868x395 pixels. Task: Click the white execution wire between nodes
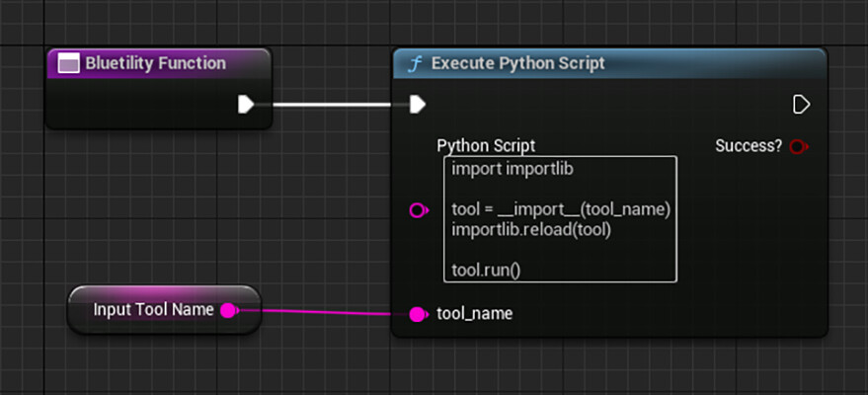[x=332, y=104]
